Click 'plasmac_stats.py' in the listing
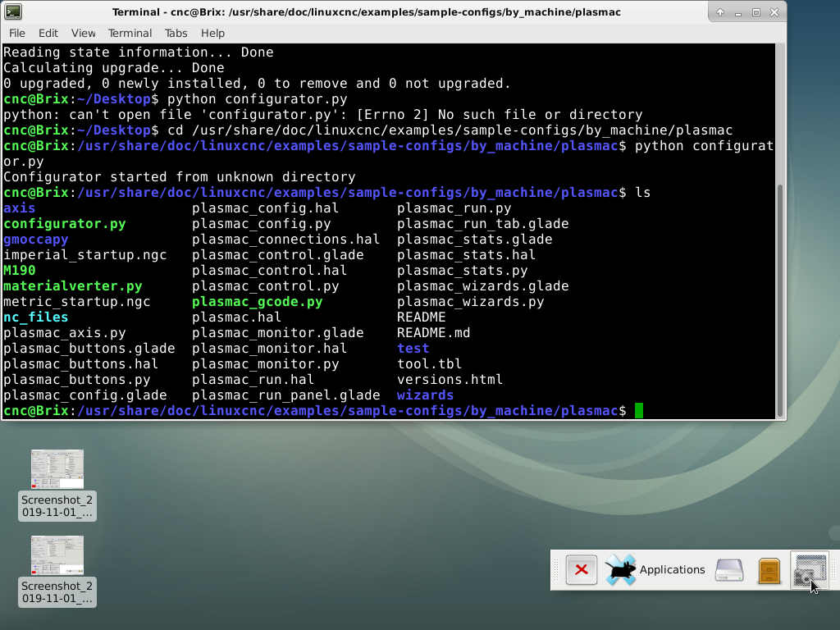This screenshot has width=840, height=630. (463, 271)
